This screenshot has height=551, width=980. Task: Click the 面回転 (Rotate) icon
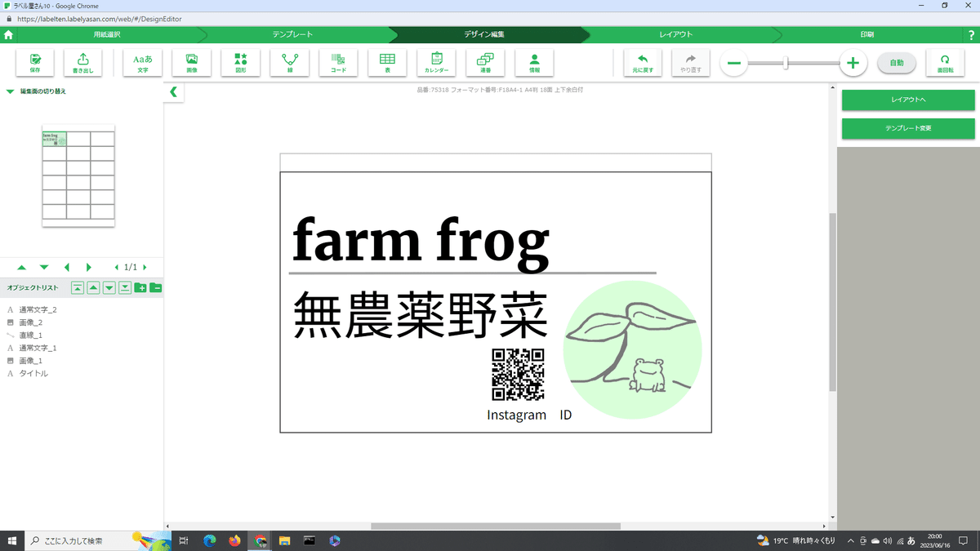pos(945,63)
